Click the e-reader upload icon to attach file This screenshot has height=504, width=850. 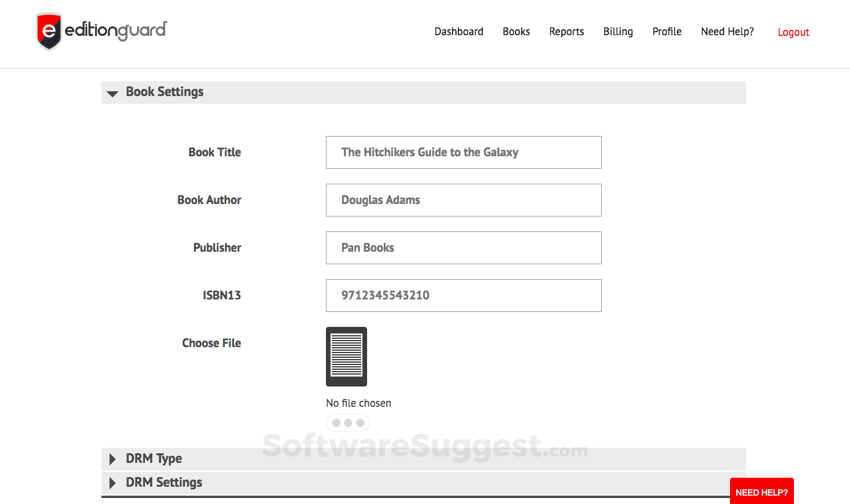tap(346, 357)
